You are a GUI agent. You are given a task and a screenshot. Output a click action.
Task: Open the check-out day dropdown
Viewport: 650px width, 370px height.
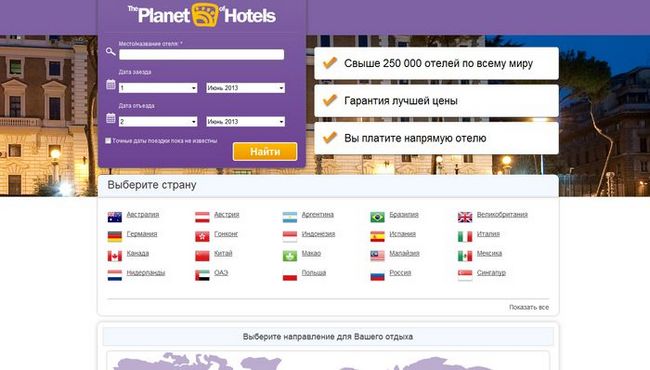(158, 121)
